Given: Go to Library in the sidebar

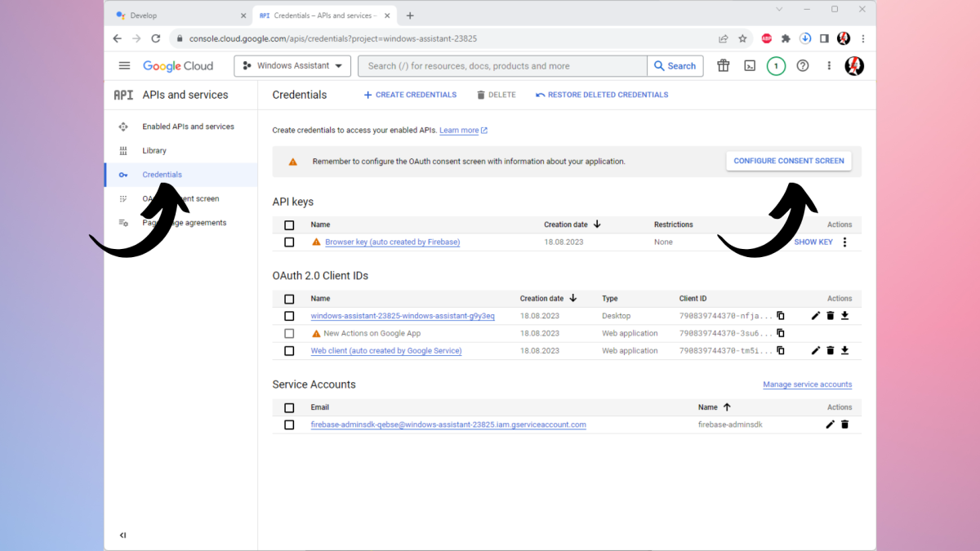Looking at the screenshot, I should tap(154, 151).
